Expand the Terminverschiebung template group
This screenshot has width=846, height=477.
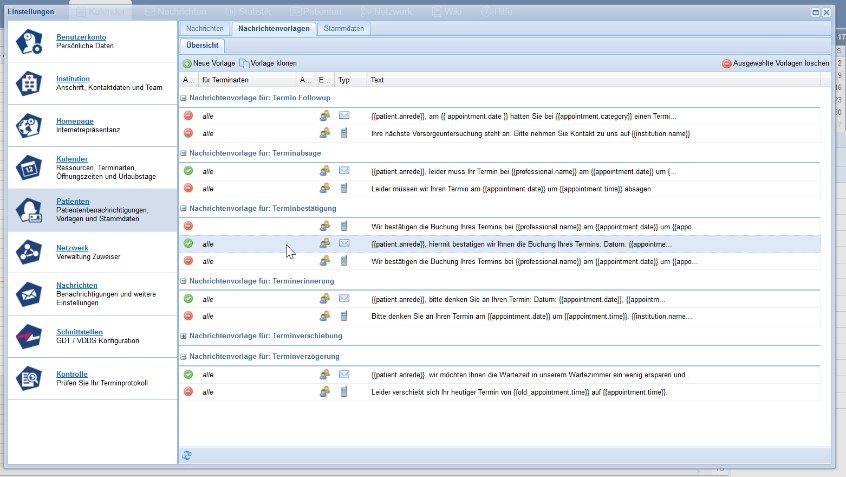click(183, 337)
